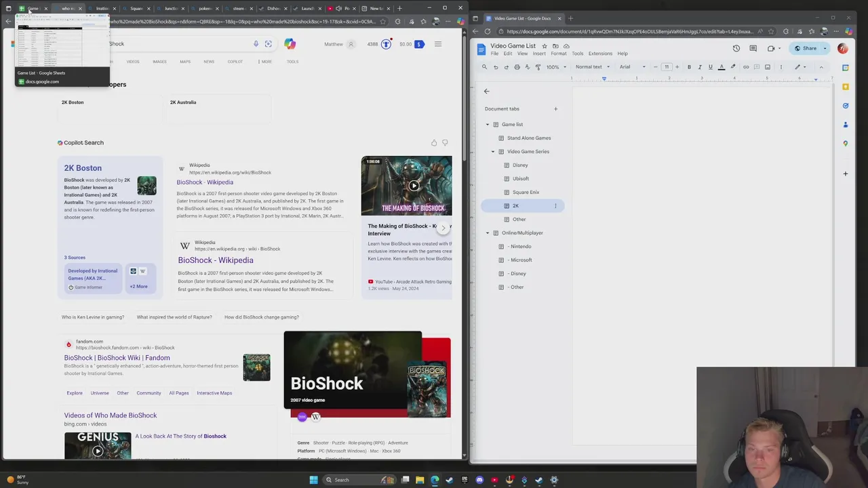Click the undo icon in Docs toolbar

(496, 67)
